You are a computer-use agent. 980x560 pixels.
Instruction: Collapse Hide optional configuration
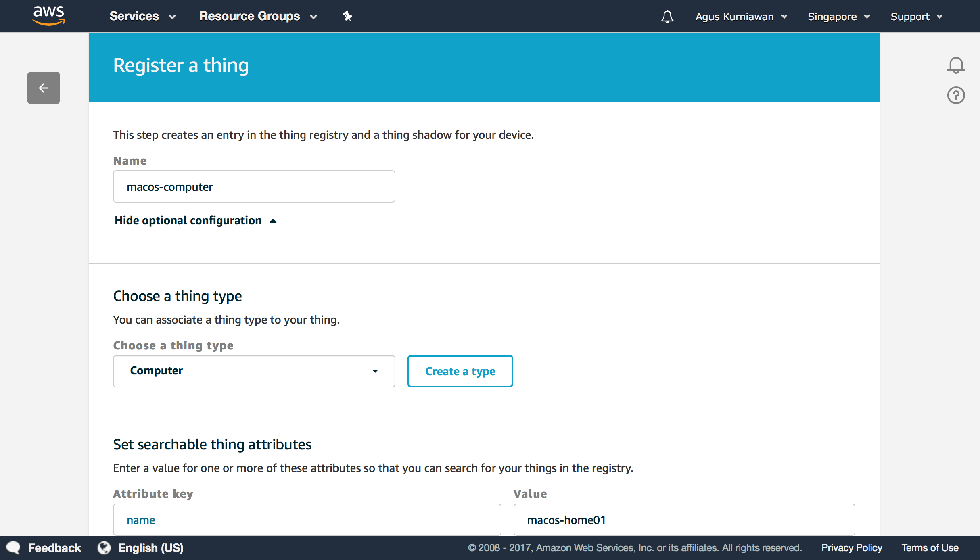point(196,221)
